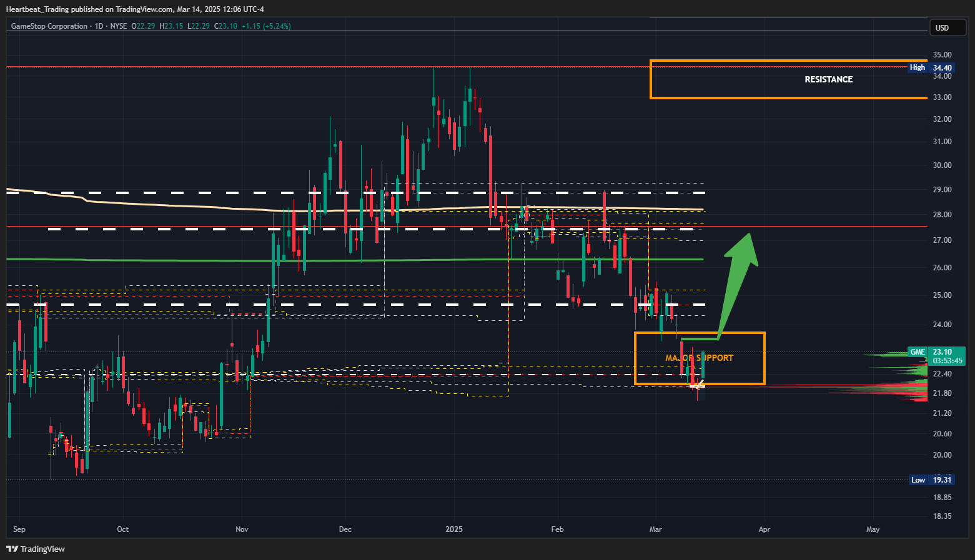Screen dimensions: 975x560
Task: Click the TradingView logo at bottom left
Action: pyautogui.click(x=36, y=549)
